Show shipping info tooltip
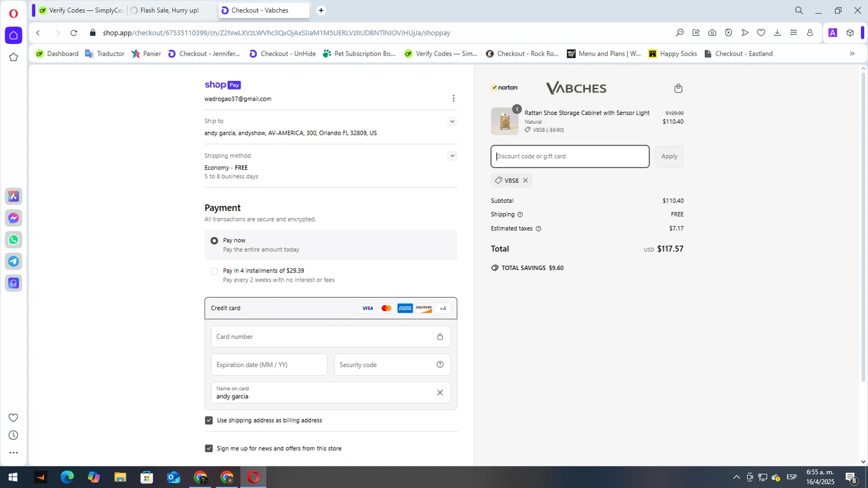This screenshot has width=868, height=488. [x=520, y=215]
